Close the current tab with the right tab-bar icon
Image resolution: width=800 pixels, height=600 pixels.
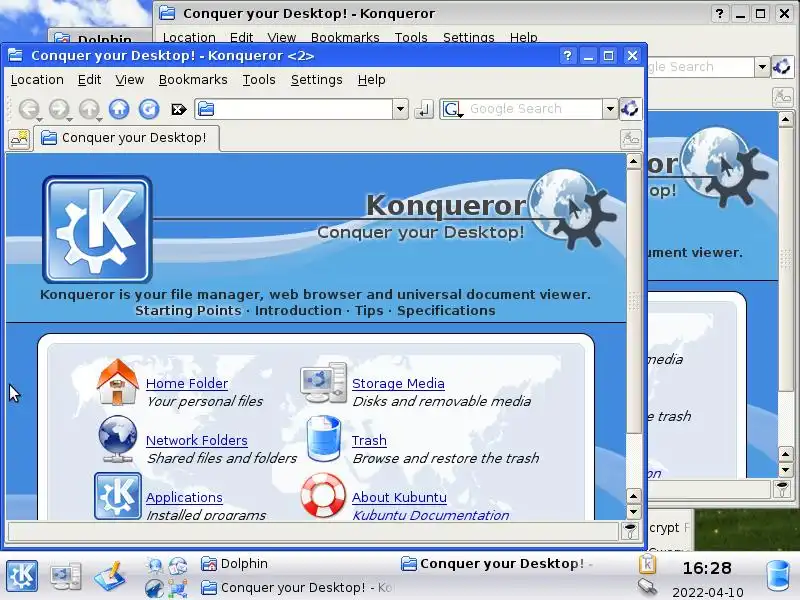click(x=631, y=139)
